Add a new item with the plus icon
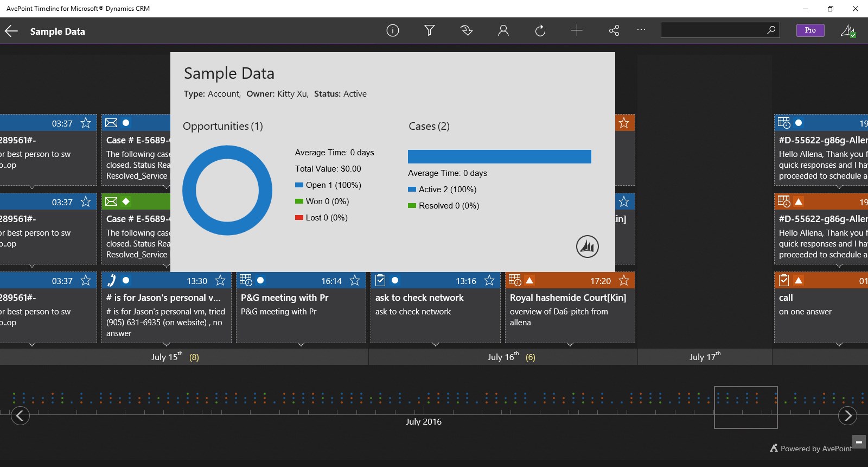Image resolution: width=868 pixels, height=467 pixels. click(577, 30)
